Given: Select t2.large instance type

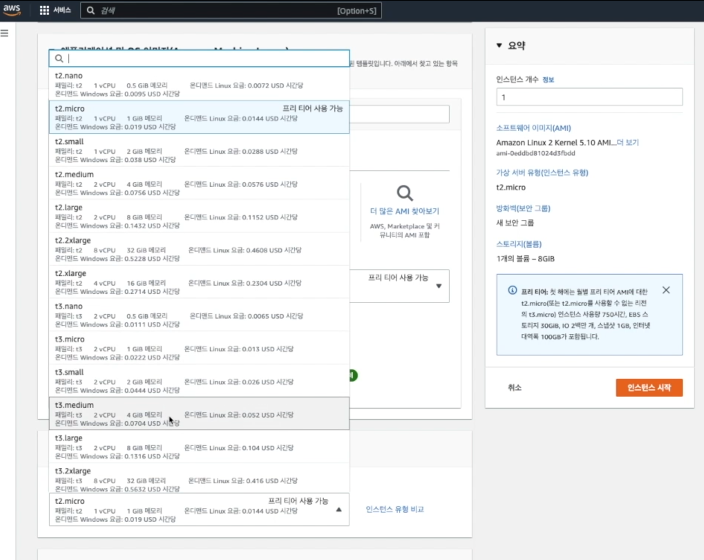Looking at the screenshot, I should [199, 216].
